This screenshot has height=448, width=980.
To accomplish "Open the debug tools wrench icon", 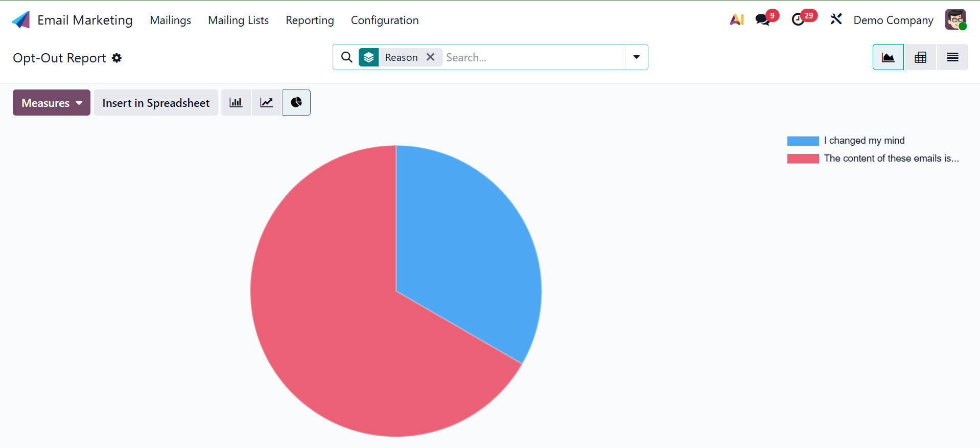I will point(836,20).
